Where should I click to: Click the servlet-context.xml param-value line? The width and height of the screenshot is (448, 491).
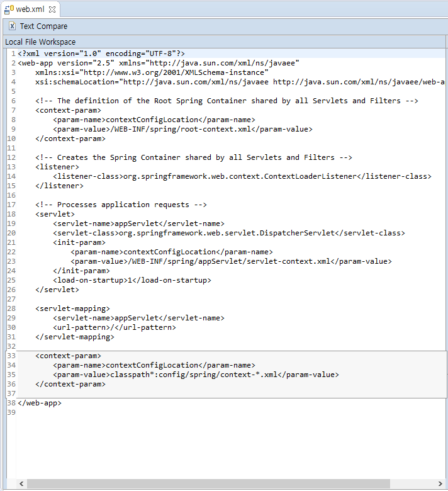tap(231, 261)
